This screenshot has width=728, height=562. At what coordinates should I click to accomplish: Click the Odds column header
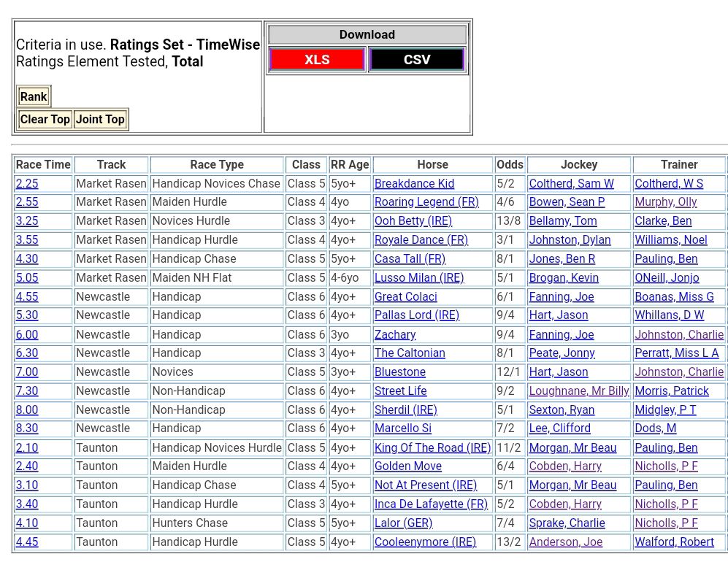(510, 165)
